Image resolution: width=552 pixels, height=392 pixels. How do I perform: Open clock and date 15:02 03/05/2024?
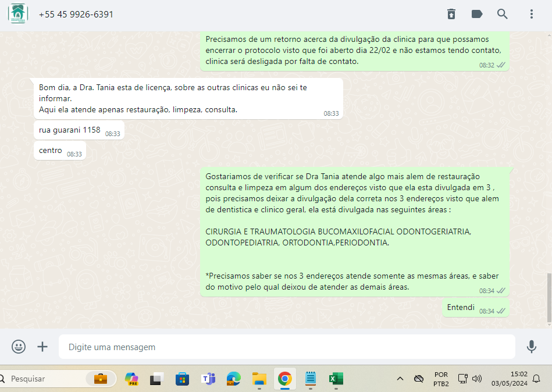[x=510, y=379]
